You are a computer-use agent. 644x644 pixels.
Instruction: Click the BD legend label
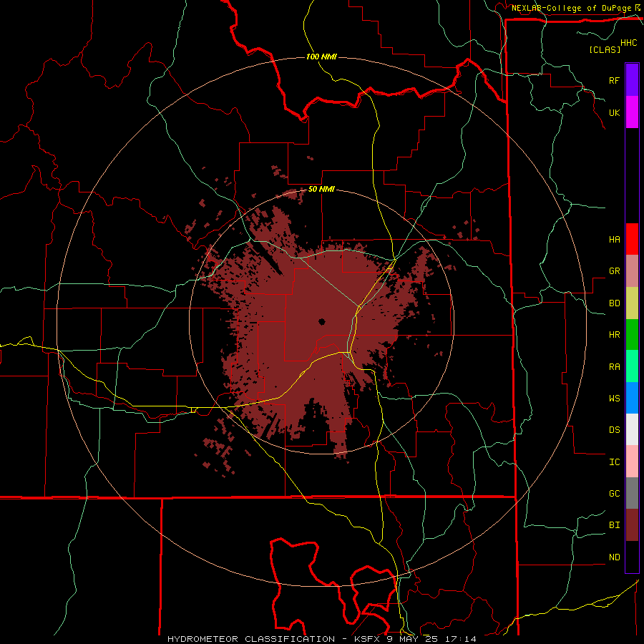(x=614, y=303)
